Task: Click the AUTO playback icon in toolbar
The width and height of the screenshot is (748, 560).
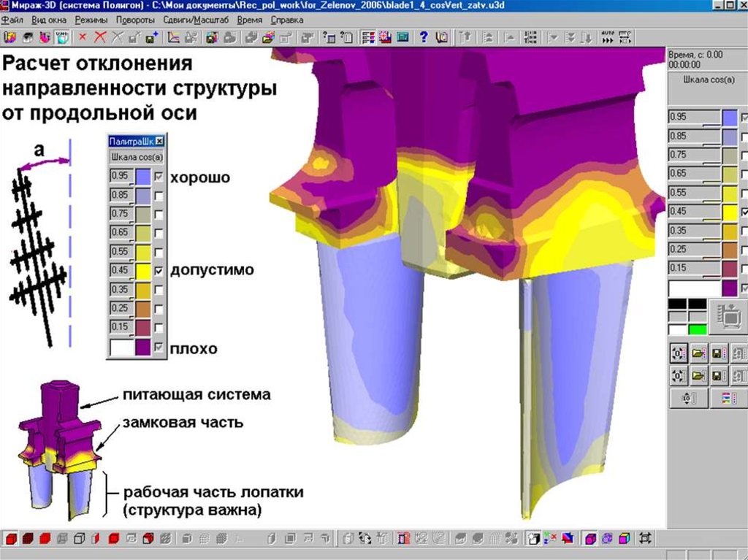Action: 608,37
